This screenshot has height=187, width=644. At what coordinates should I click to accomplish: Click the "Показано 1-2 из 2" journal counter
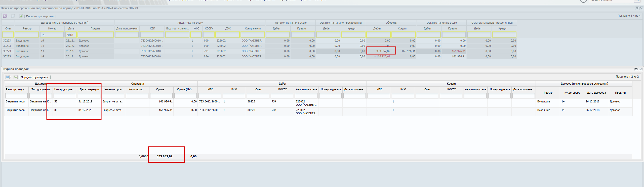pos(627,77)
